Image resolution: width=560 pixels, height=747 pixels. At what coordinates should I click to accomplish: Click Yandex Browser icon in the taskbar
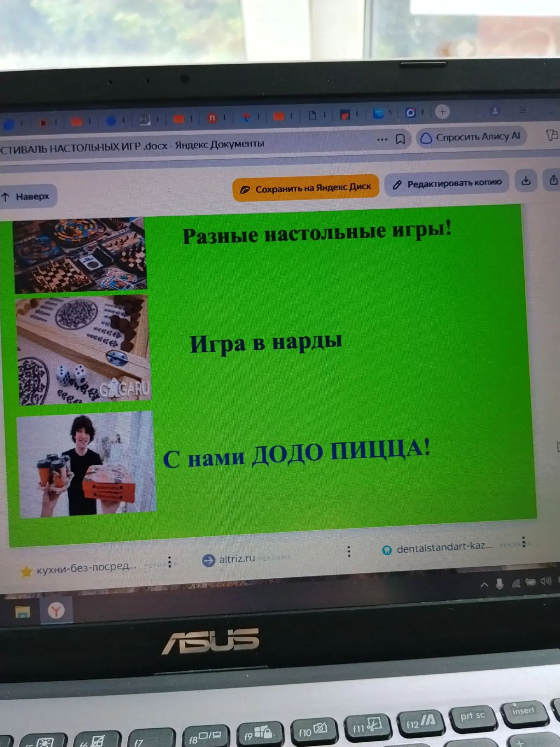click(56, 611)
